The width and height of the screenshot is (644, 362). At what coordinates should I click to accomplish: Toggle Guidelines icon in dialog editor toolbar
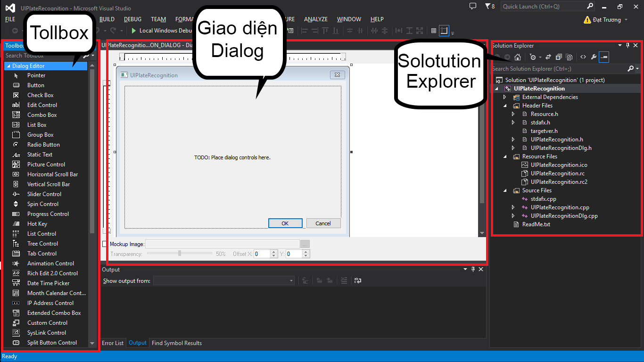pos(444,31)
